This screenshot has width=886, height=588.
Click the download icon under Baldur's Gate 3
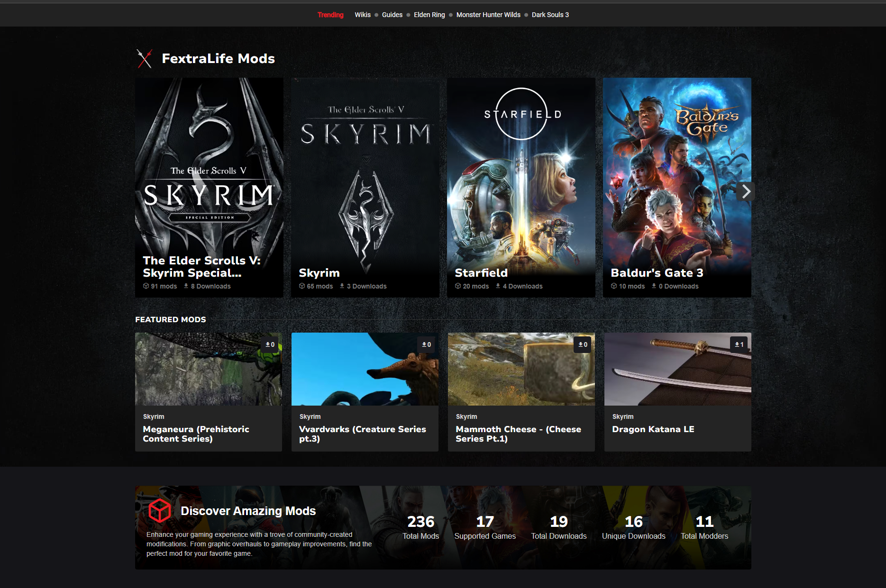[654, 286]
